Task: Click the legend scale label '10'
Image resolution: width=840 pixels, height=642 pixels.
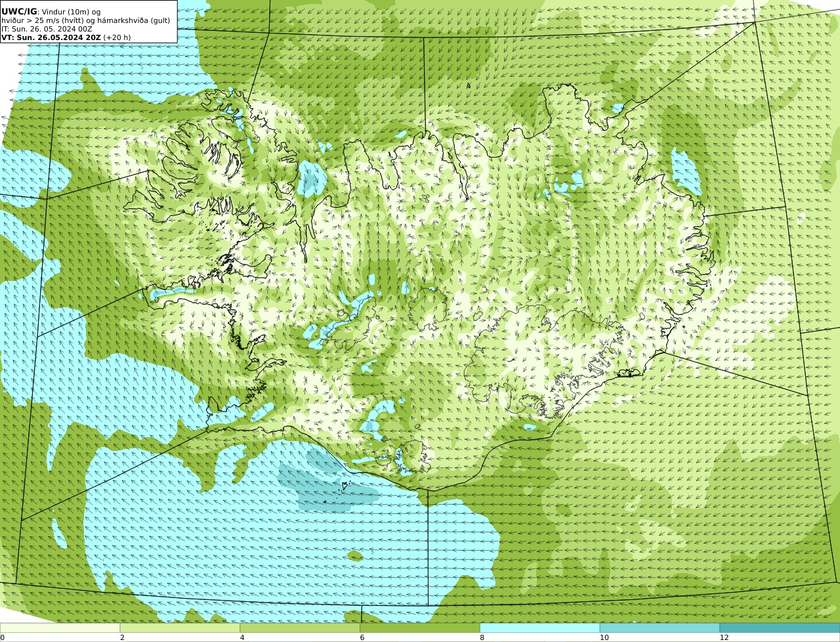Action: [604, 637]
